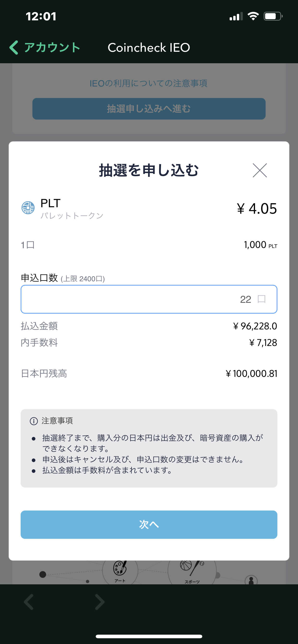Tap the battery status icon
Viewport: 298px width, 644px height.
[x=273, y=17]
